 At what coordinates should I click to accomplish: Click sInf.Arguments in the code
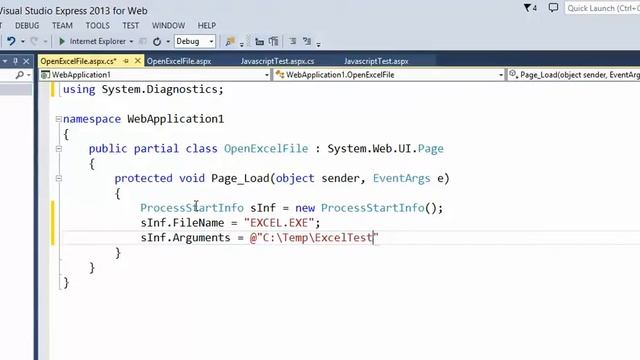(185, 238)
